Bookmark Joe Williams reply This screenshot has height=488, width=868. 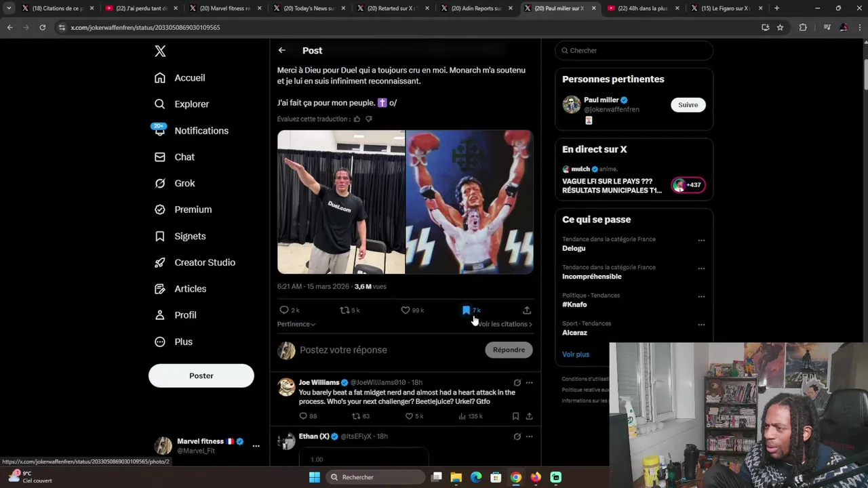point(515,416)
